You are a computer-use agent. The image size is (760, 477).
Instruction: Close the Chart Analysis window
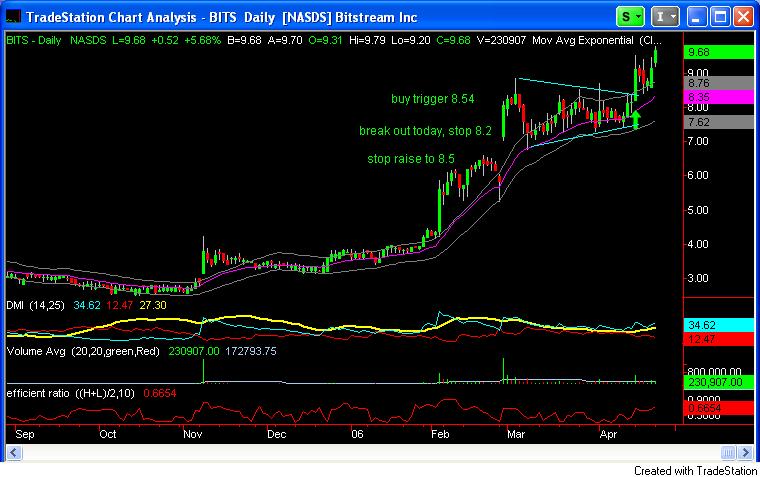click(743, 17)
